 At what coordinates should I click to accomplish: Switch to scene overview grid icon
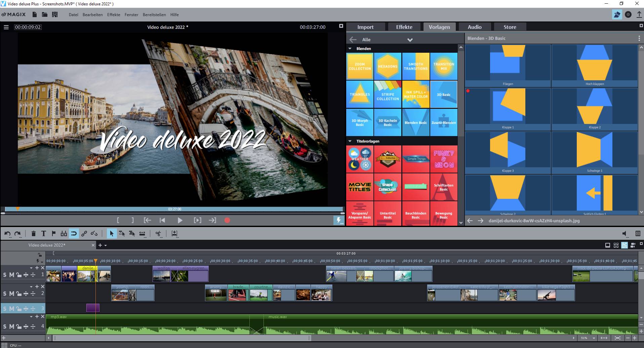click(616, 245)
